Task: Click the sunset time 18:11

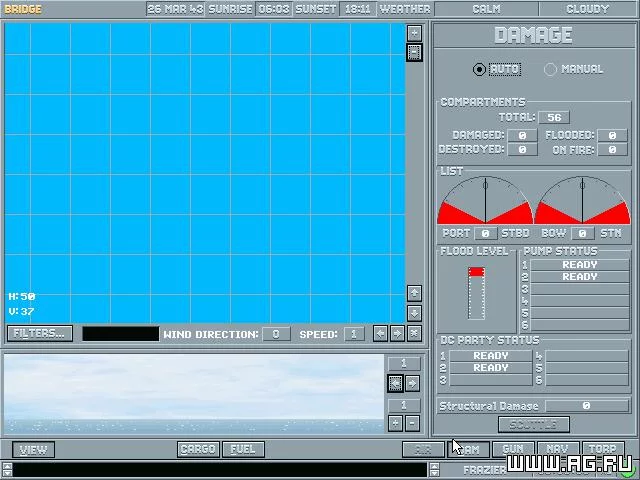Action: (358, 9)
